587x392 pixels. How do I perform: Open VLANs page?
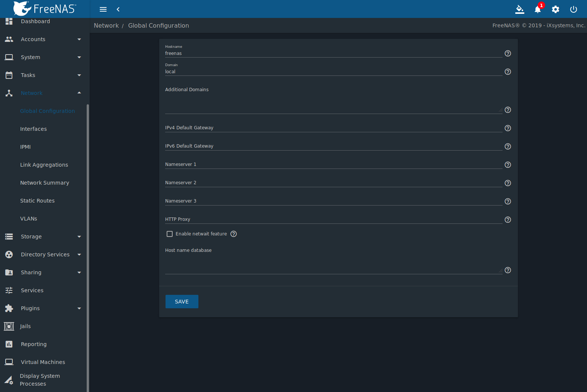click(28, 219)
